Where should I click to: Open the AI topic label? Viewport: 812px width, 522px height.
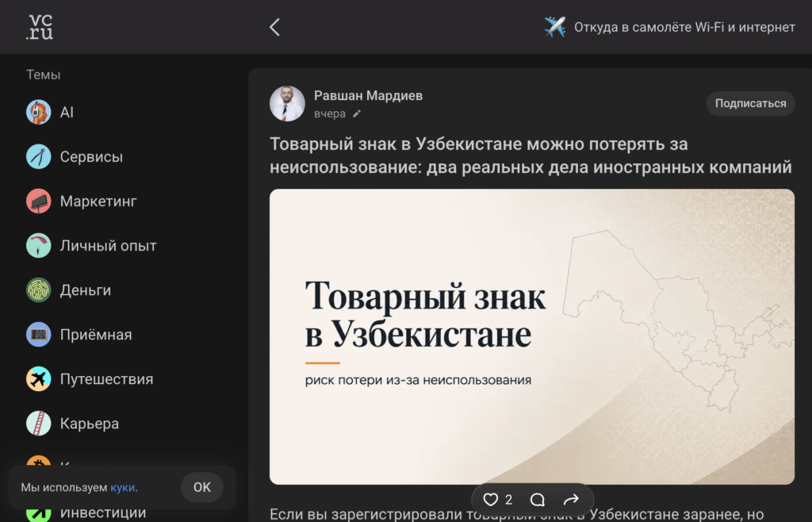click(67, 113)
